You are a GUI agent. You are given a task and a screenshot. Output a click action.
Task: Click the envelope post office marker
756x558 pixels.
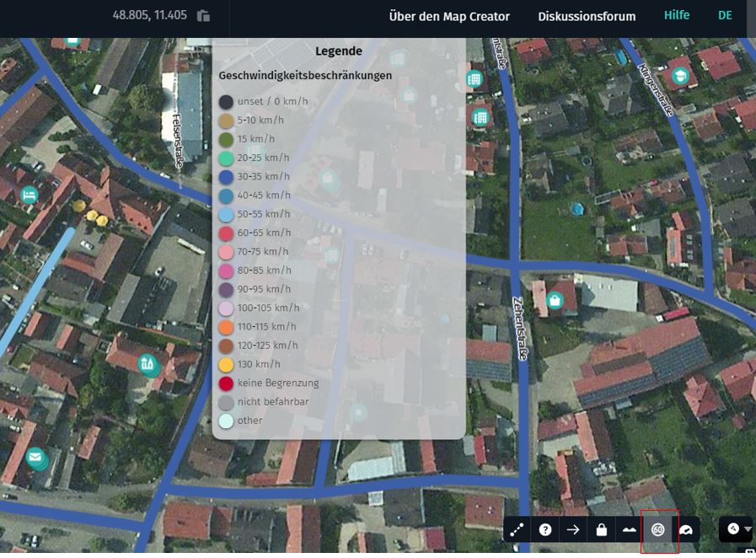35,457
